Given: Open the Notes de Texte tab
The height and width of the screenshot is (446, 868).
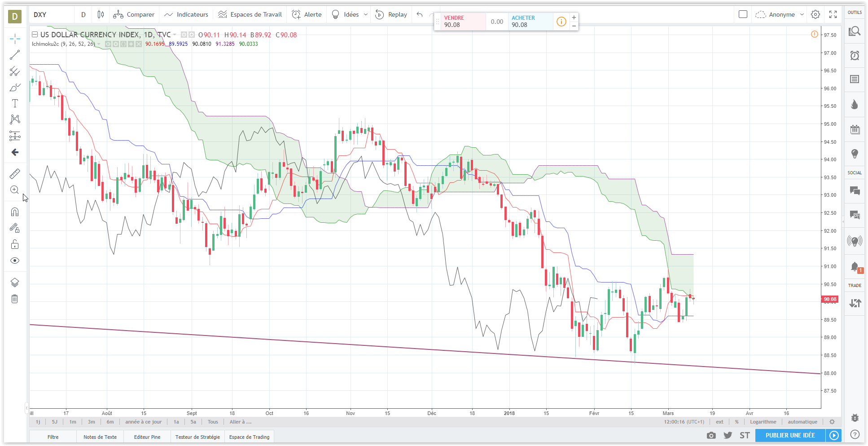Looking at the screenshot, I should coord(100,437).
